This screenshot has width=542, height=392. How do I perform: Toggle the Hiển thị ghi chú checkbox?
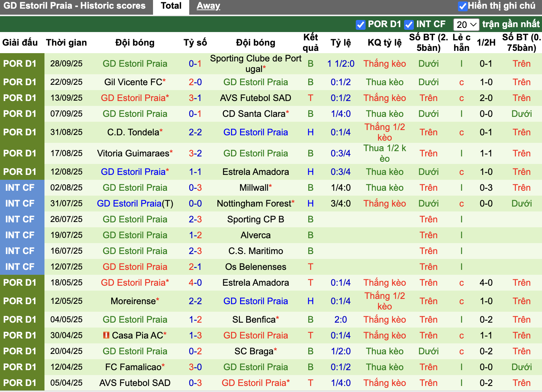[462, 6]
